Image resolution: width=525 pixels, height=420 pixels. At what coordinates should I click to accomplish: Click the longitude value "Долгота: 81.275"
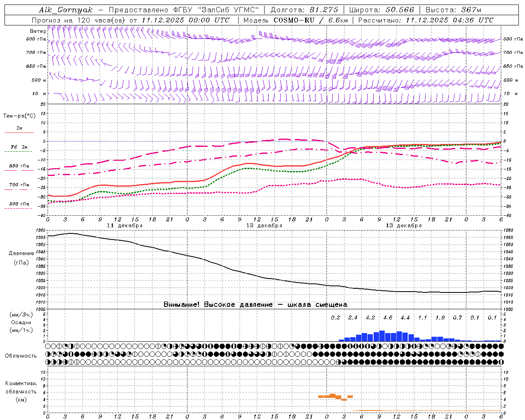tap(304, 10)
